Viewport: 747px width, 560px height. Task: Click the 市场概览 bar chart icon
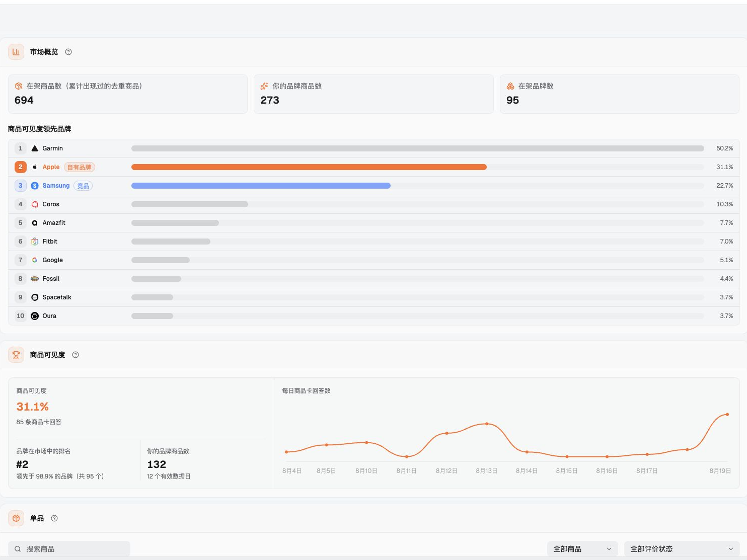[x=16, y=52]
